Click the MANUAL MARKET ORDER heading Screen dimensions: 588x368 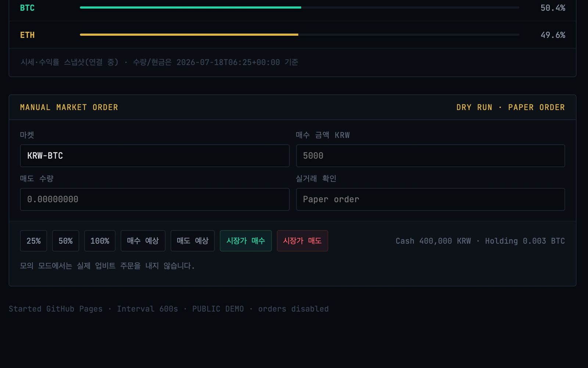(x=69, y=107)
